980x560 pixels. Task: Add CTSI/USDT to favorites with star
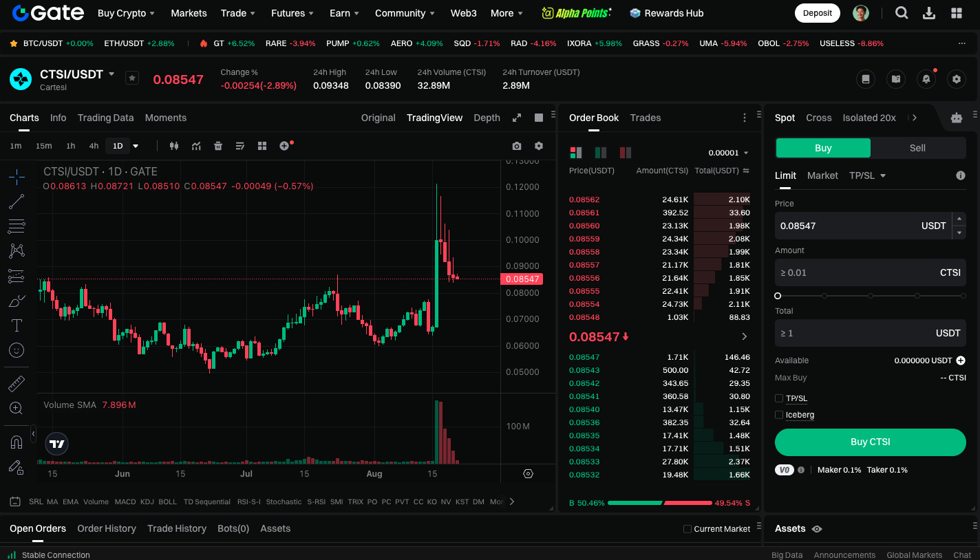[132, 78]
